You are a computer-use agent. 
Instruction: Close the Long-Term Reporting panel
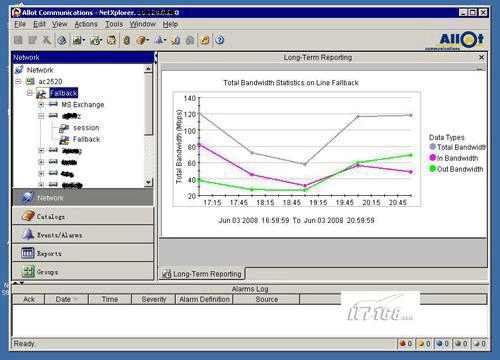[x=481, y=57]
